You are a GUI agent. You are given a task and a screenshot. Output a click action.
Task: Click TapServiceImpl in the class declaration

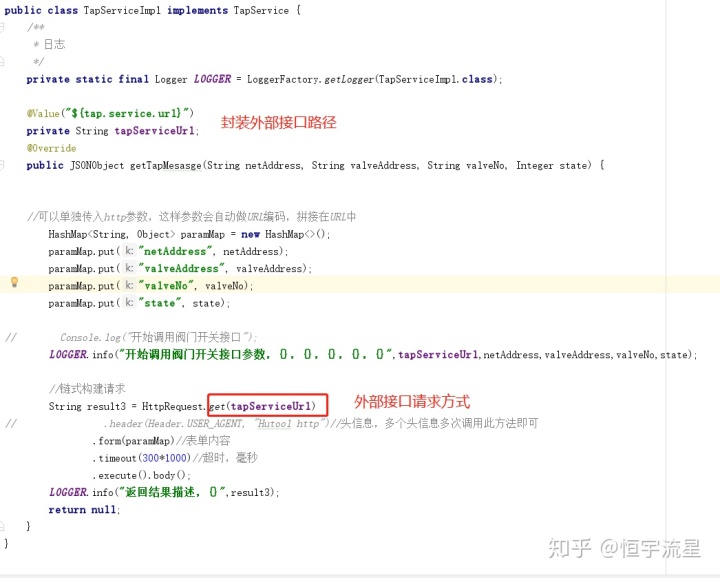(122, 10)
